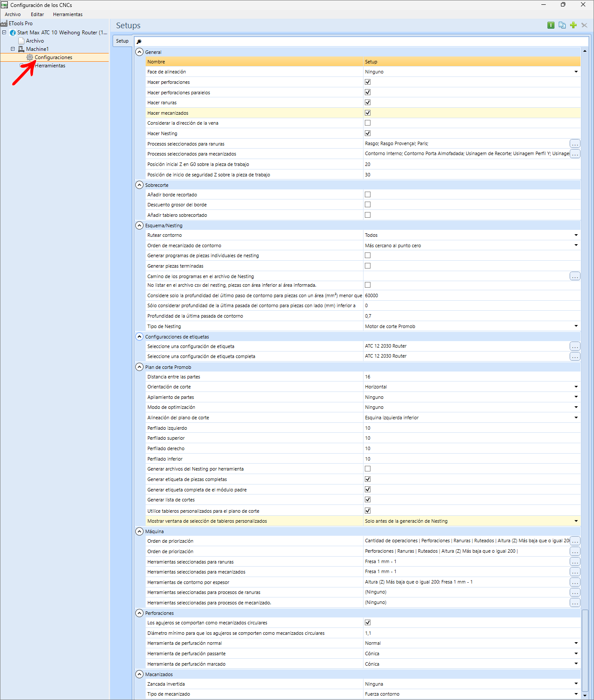Check Generar piezas terminadas checkbox
This screenshot has height=700, width=594.
pos(367,265)
